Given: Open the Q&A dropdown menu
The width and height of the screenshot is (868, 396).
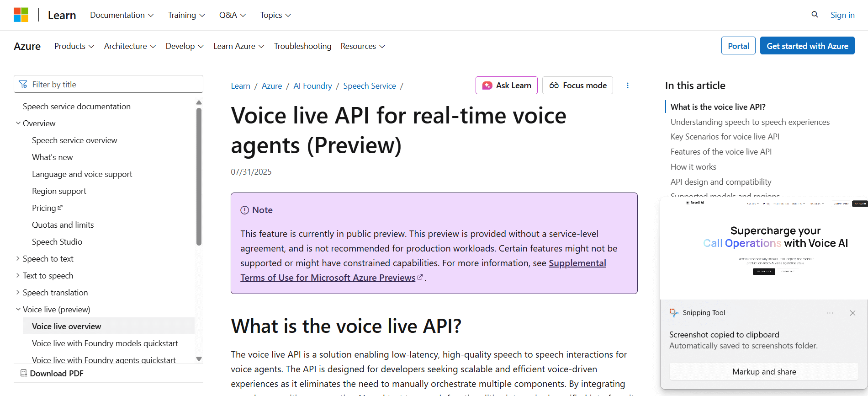Looking at the screenshot, I should click(x=233, y=15).
